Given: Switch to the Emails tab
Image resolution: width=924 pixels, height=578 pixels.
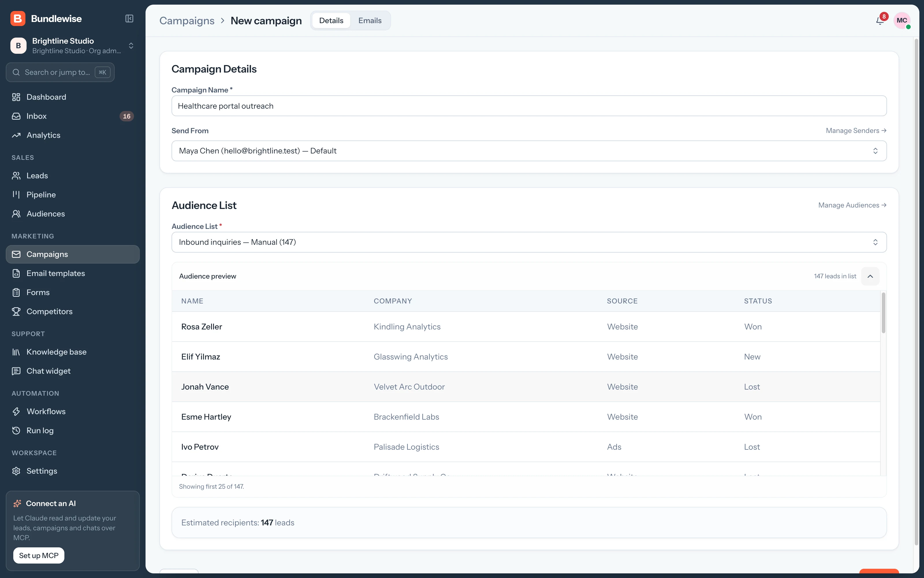Looking at the screenshot, I should click(x=370, y=21).
